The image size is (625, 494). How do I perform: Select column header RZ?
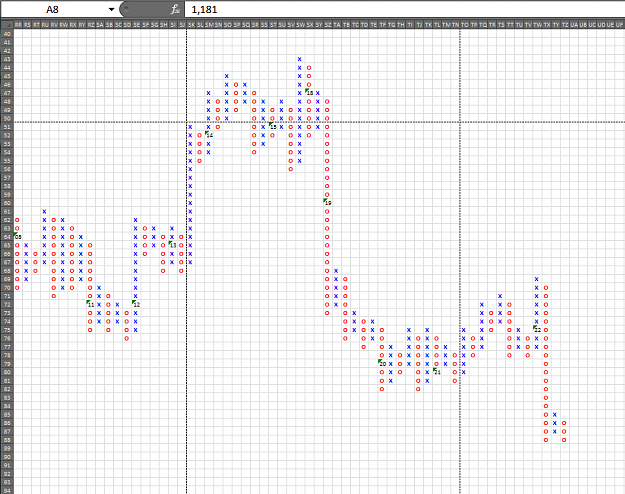tap(91, 25)
